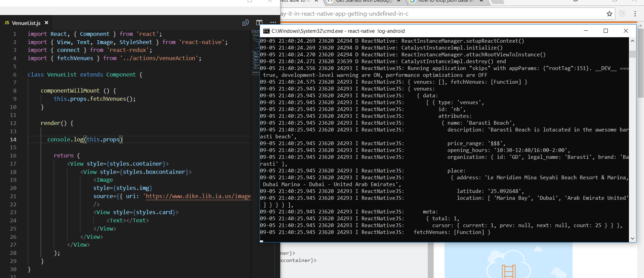Click the Split Editor icon in VS Code
Viewport: 644px width, 278px height.
coord(259,23)
